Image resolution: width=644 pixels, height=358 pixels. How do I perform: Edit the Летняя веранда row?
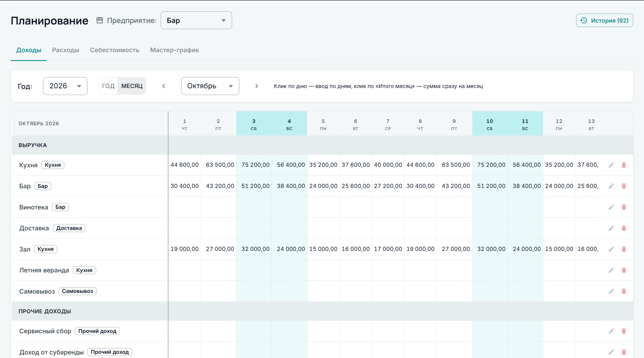tap(611, 270)
